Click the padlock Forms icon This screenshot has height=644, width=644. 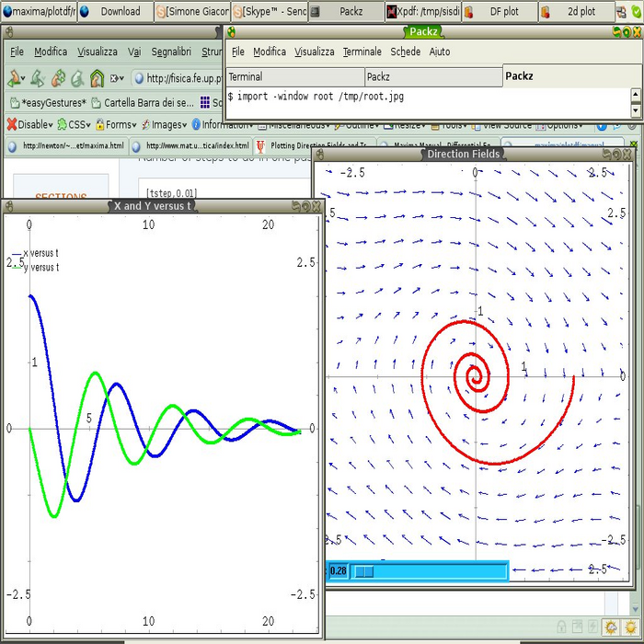coord(99,124)
